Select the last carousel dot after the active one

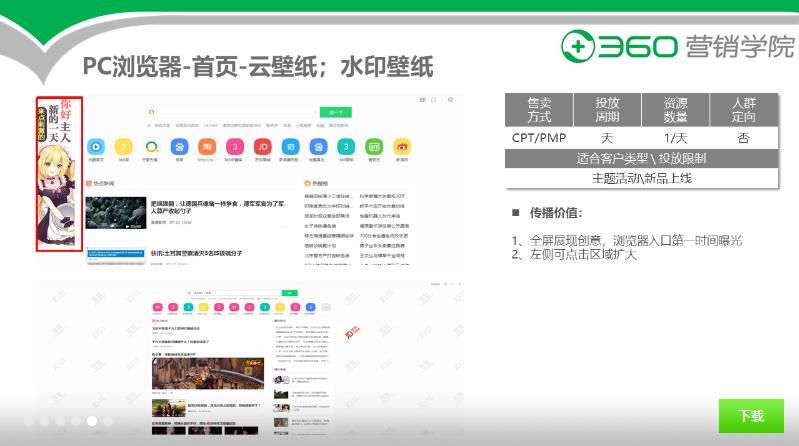coord(108,421)
